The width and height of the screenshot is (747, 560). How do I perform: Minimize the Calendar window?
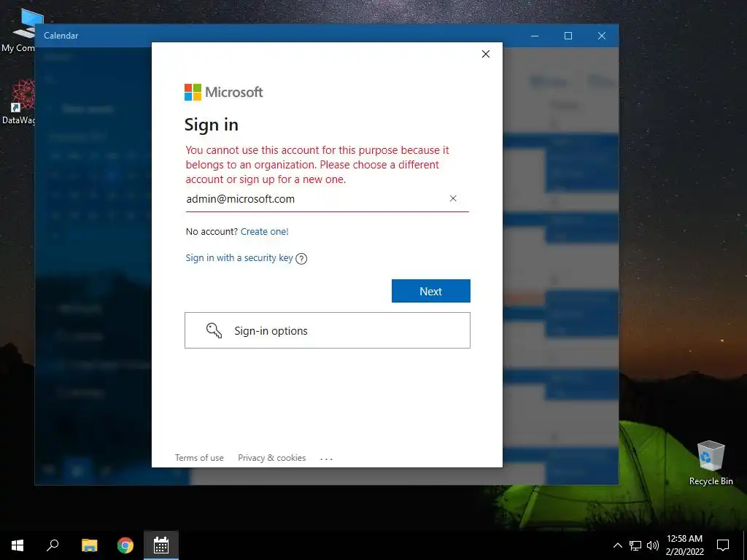point(535,36)
